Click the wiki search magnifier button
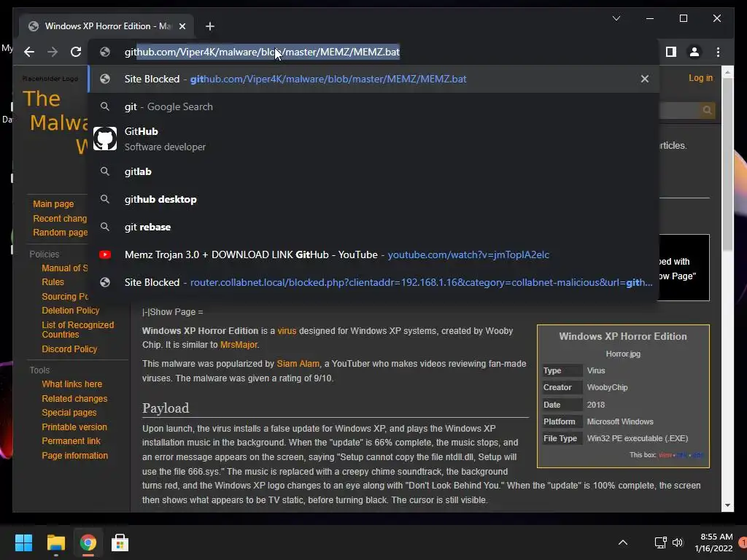Screen dimensions: 747x560 click(x=707, y=110)
